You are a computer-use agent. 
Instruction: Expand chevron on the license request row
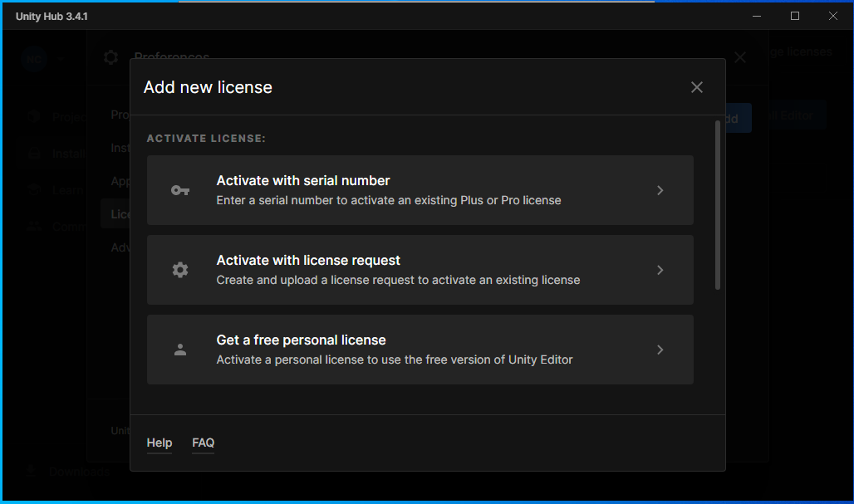pyautogui.click(x=660, y=270)
